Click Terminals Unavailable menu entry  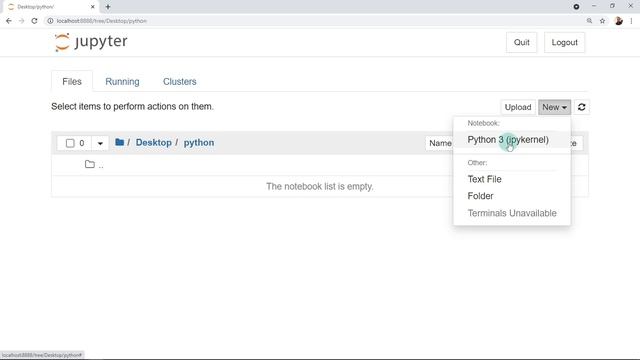[x=512, y=213]
